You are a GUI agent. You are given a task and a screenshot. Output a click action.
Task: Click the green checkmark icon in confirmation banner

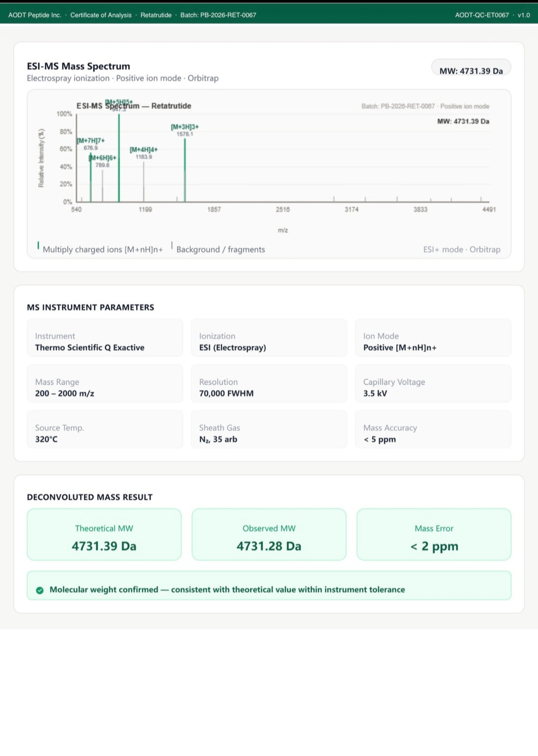39,590
